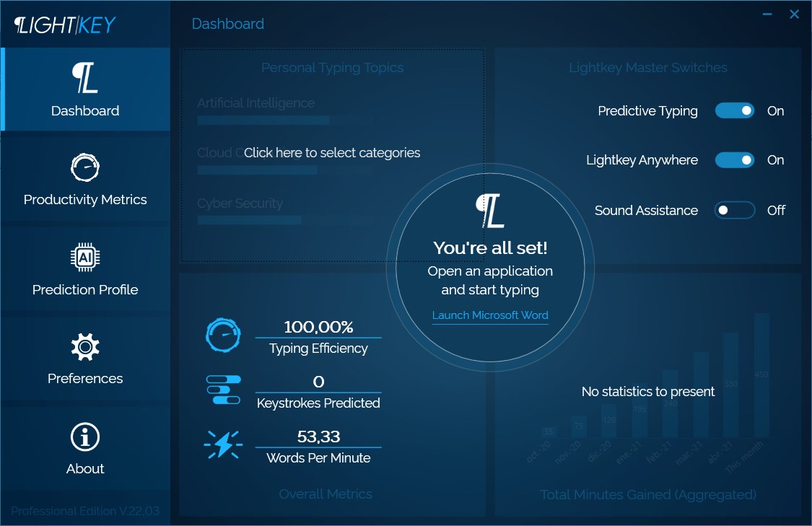This screenshot has width=812, height=526.
Task: Click Professional Edition V.22,03 version text
Action: pos(85,511)
